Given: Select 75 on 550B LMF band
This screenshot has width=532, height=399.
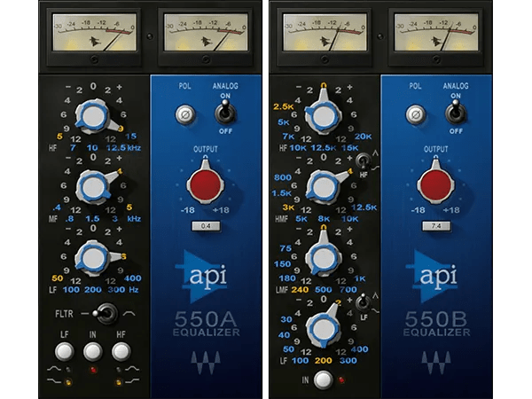Looking at the screenshot, I should coord(286,248).
